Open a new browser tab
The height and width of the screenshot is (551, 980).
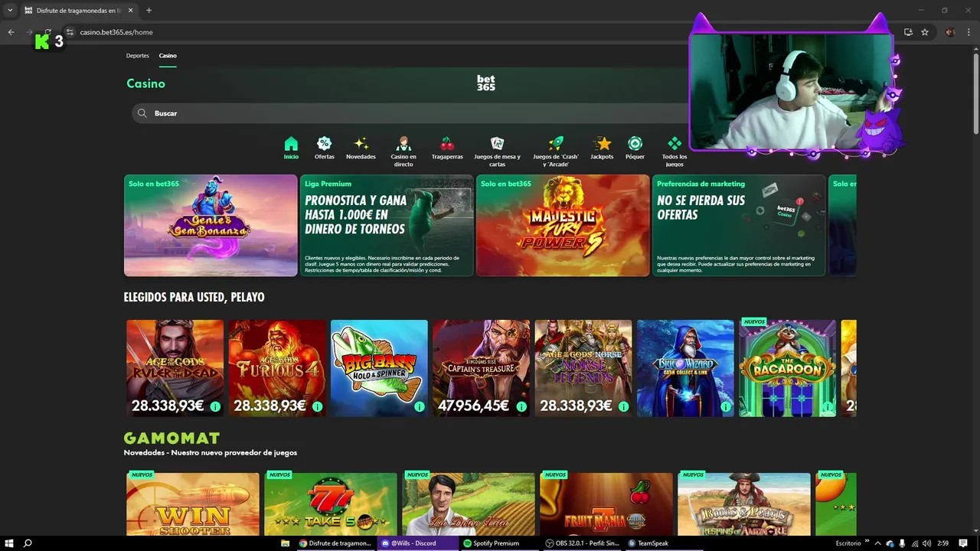coord(149,10)
